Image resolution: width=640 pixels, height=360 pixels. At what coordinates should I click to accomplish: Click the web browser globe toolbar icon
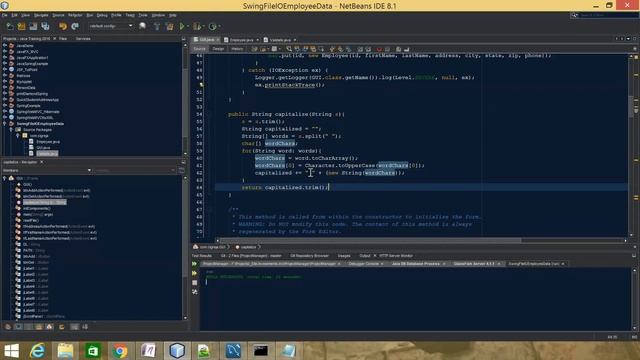click(142, 26)
